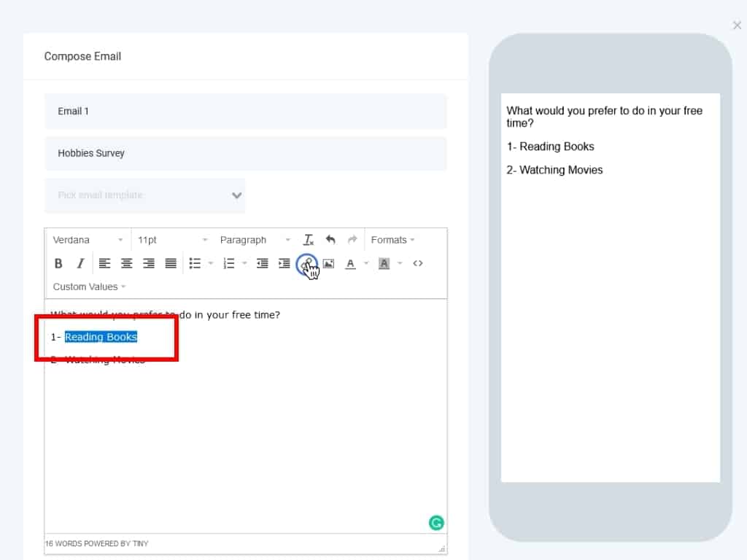
Task: Toggle italic formatting
Action: 80,264
